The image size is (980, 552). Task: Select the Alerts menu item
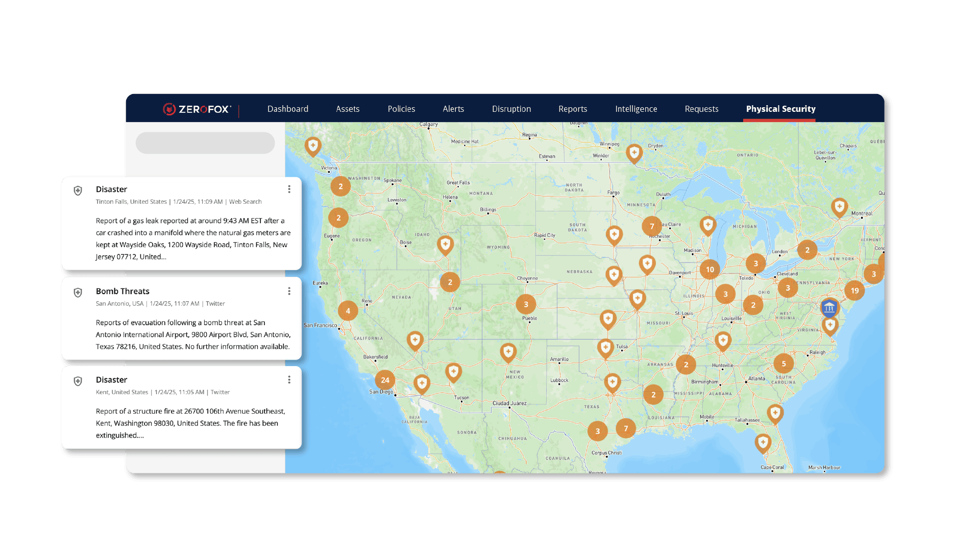pyautogui.click(x=453, y=109)
